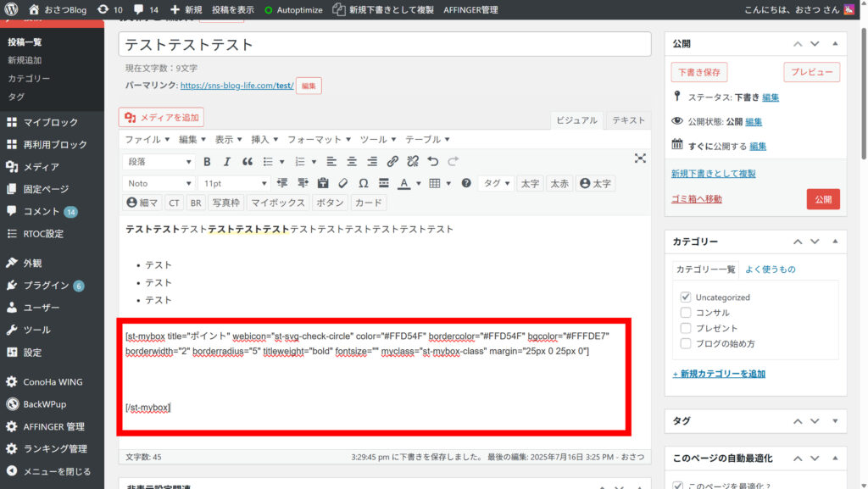Open bulleted list style dropdown arrow
The width and height of the screenshot is (868, 489).
click(281, 162)
